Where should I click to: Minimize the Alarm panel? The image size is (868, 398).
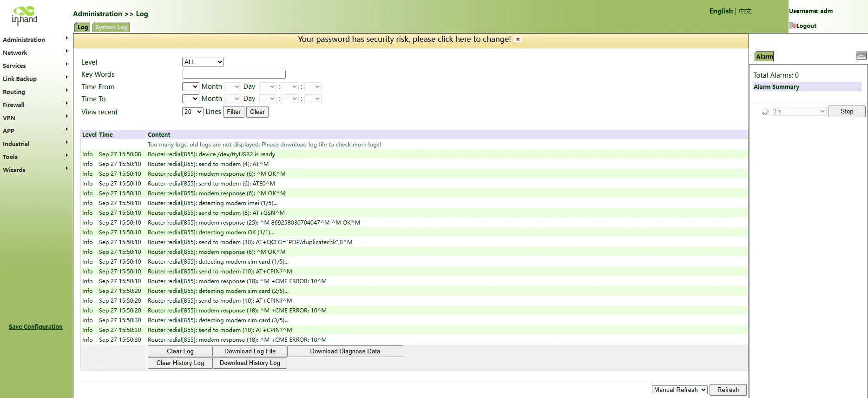(861, 55)
